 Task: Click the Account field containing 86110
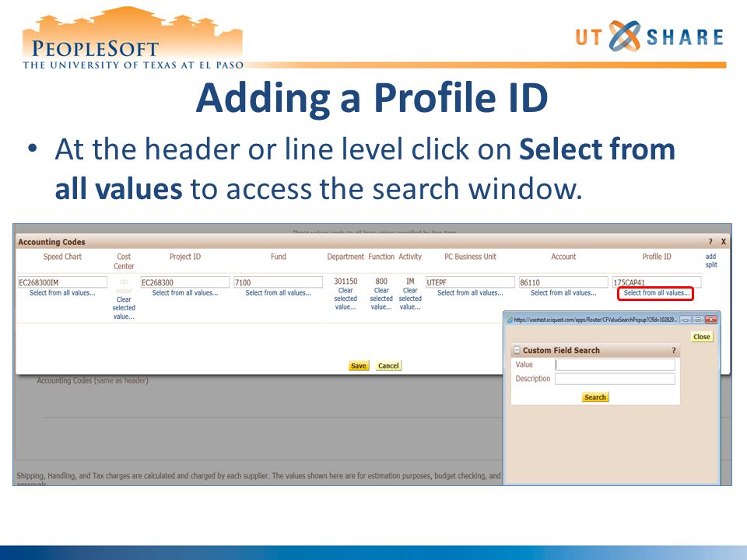click(x=563, y=282)
